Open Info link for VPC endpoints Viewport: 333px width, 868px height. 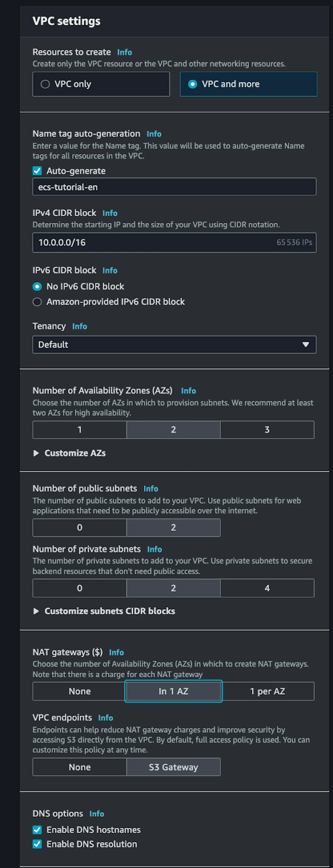(x=106, y=718)
